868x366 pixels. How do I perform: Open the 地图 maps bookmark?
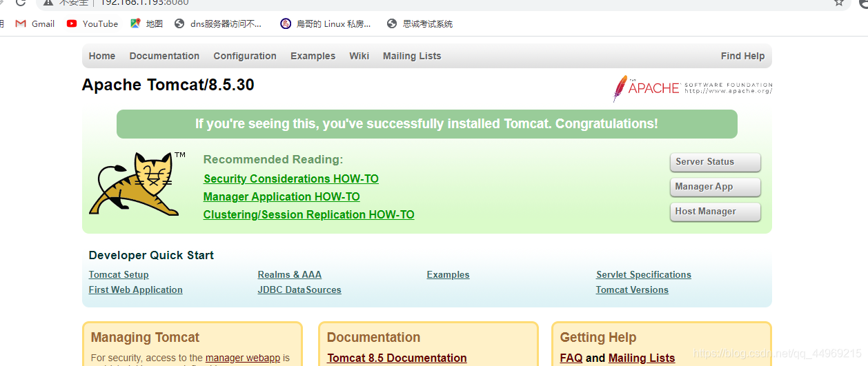(x=146, y=23)
